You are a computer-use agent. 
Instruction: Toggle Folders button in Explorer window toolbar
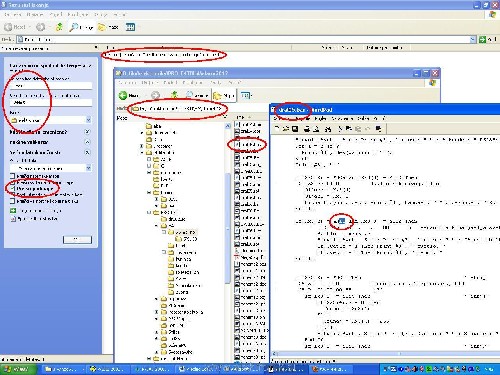tap(224, 96)
